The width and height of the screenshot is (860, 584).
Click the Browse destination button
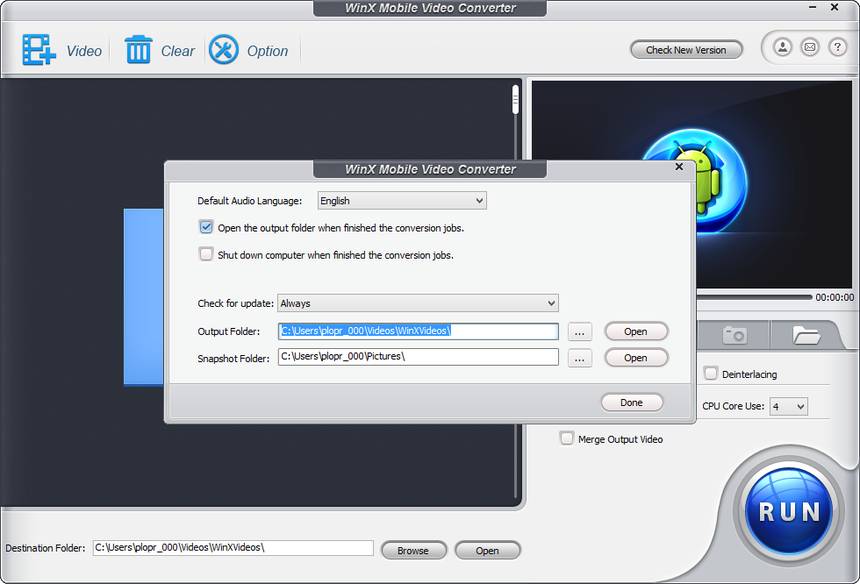coord(414,551)
